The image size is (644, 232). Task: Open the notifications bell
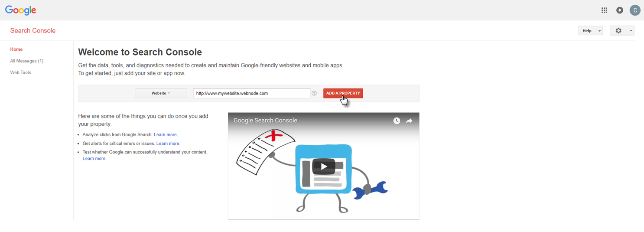pos(620,10)
